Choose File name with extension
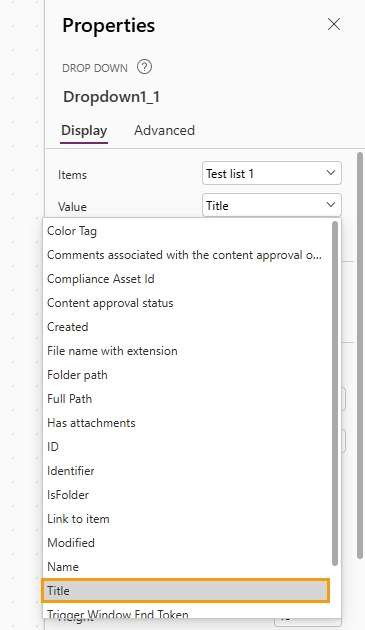 (187, 351)
